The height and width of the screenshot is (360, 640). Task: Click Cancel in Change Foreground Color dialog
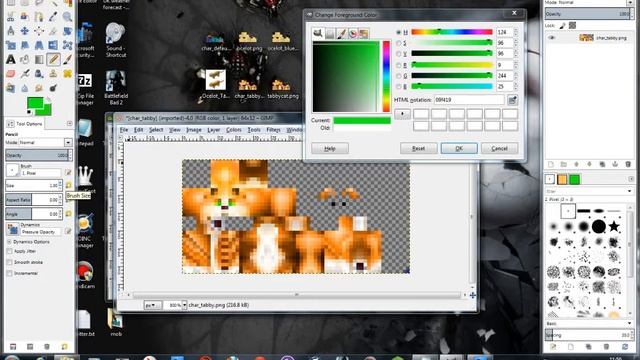(x=499, y=149)
